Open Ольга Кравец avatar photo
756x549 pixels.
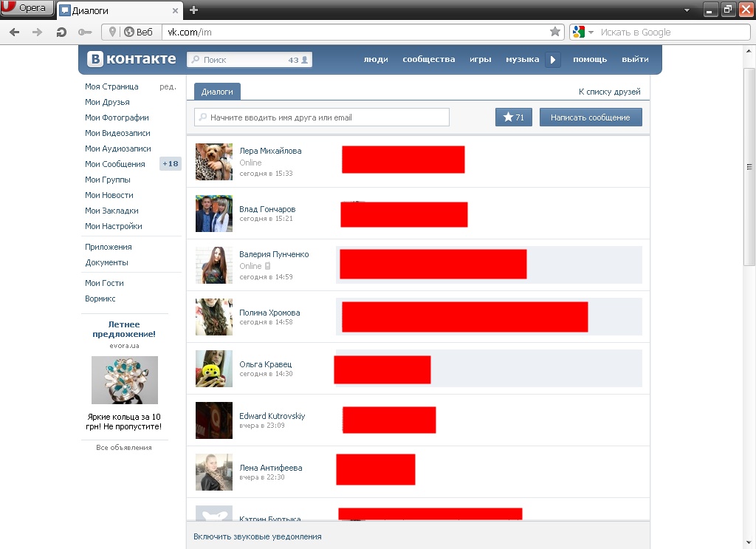tap(214, 369)
